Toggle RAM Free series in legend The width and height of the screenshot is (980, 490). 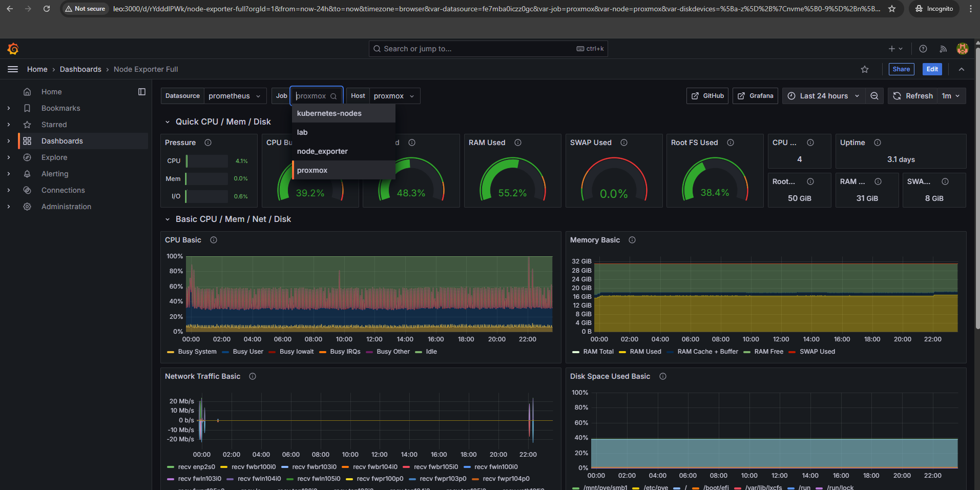(768, 352)
